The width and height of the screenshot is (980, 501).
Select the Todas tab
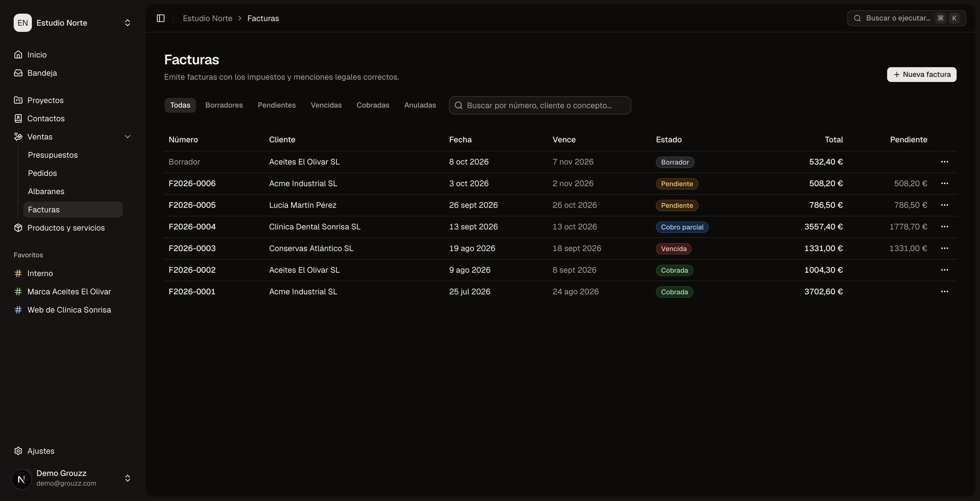180,105
